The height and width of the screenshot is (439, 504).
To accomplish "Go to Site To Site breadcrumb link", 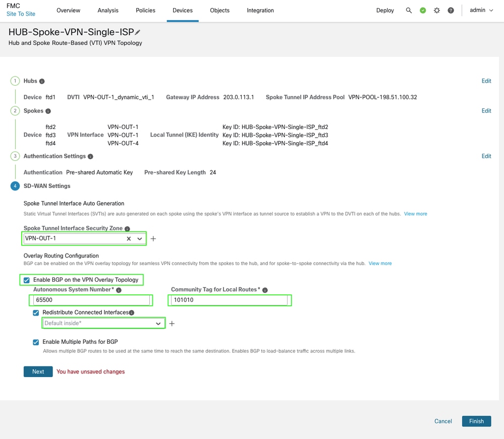I will pos(21,14).
